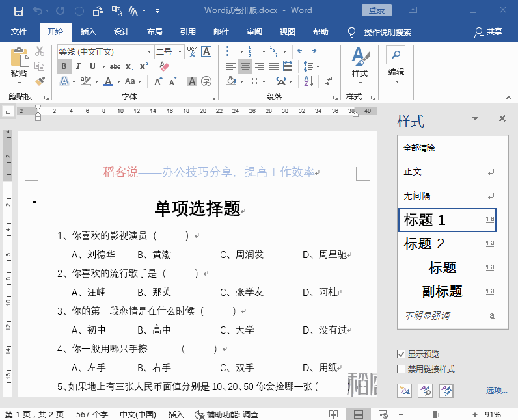Viewport: 518px width, 420px height.
Task: Apply the 副标题 style
Action: click(x=448, y=292)
